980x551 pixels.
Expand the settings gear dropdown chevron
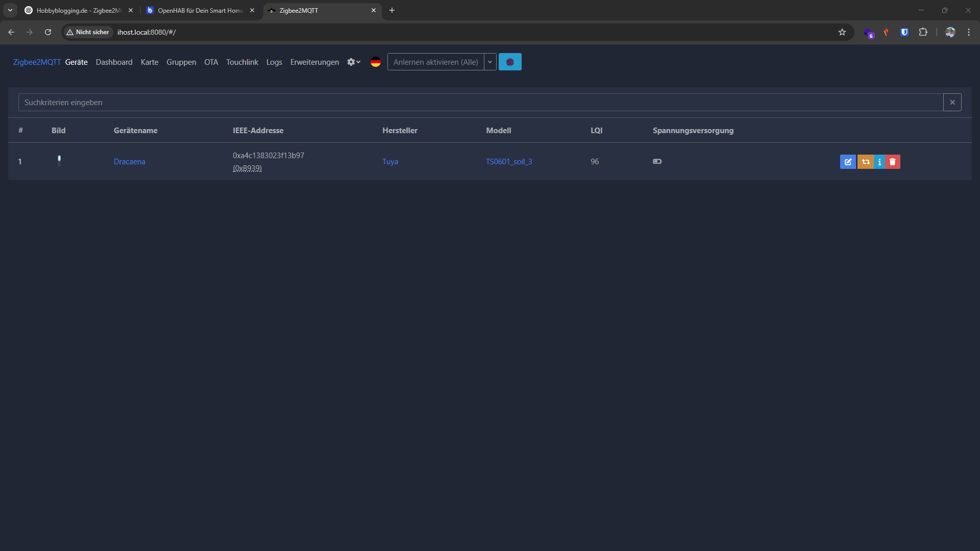(x=358, y=62)
